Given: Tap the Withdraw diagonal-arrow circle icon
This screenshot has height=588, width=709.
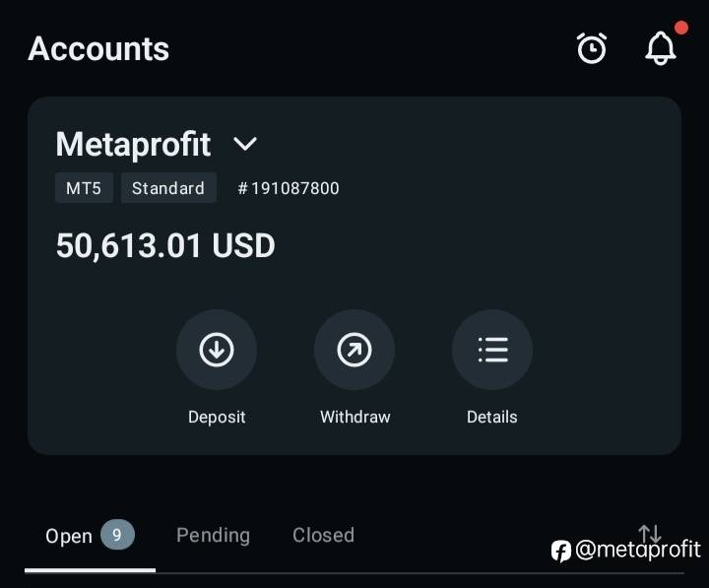Looking at the screenshot, I should coord(354,350).
